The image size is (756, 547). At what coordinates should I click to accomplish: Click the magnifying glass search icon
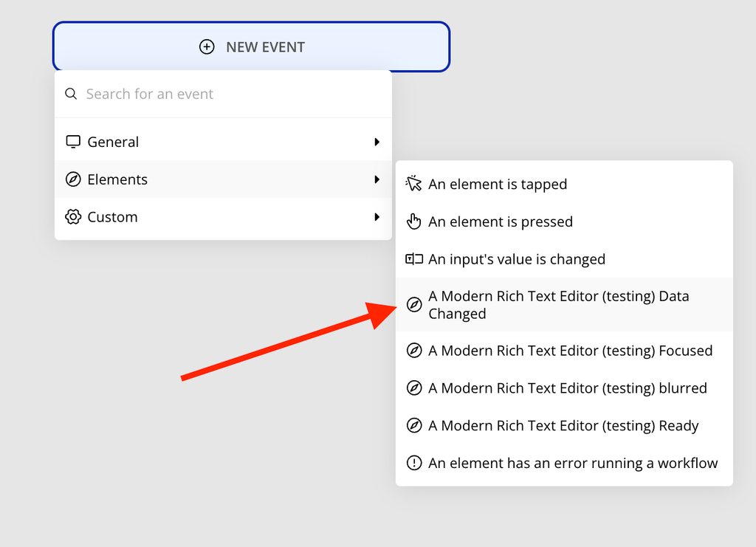pyautogui.click(x=71, y=94)
